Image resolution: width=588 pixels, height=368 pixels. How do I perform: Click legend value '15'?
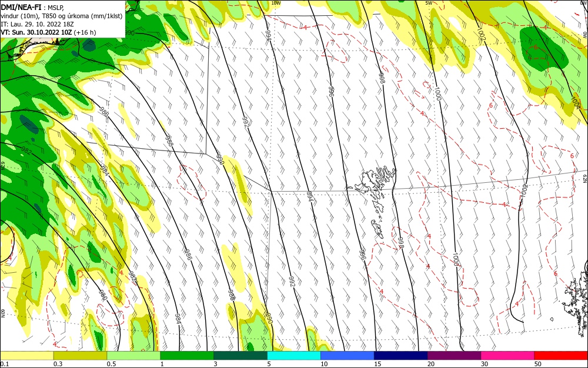pyautogui.click(x=377, y=364)
